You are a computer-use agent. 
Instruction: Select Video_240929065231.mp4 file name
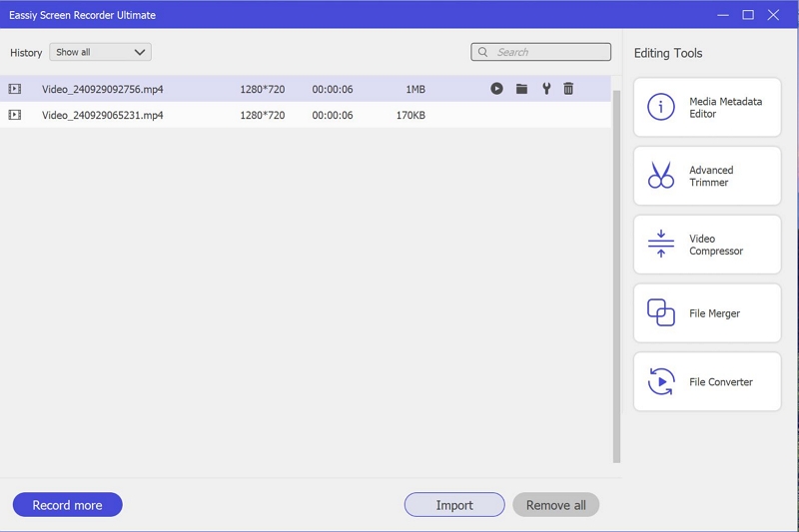103,115
